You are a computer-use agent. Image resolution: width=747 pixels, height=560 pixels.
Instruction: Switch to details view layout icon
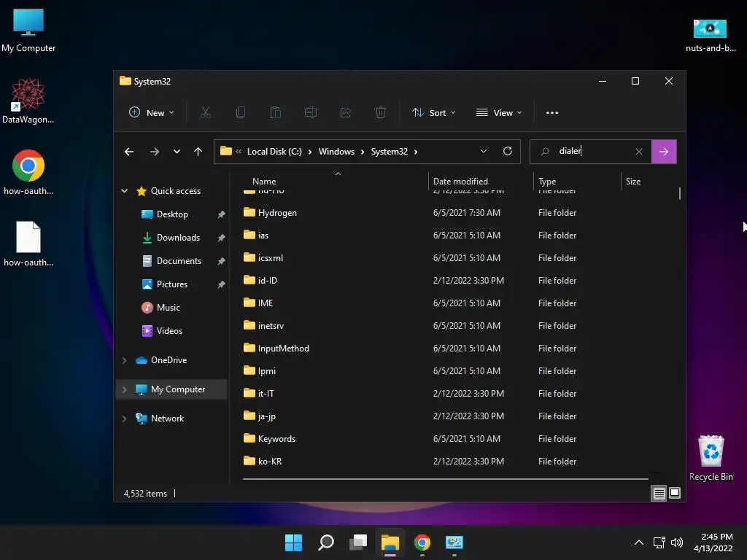[659, 494]
